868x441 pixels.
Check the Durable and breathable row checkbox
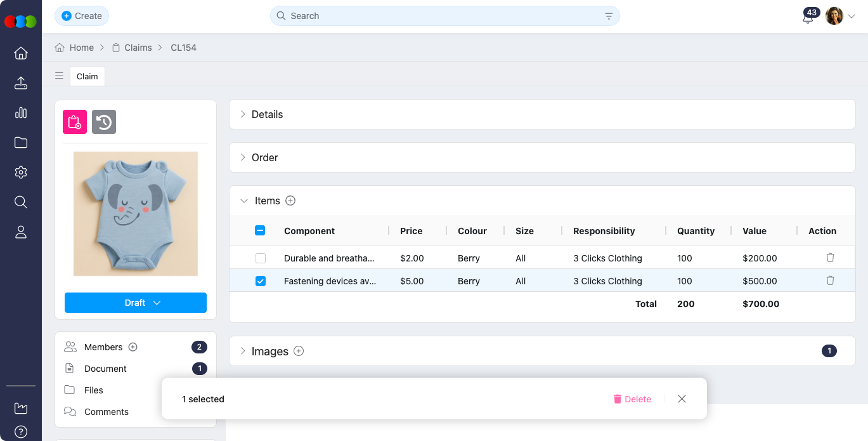point(260,258)
